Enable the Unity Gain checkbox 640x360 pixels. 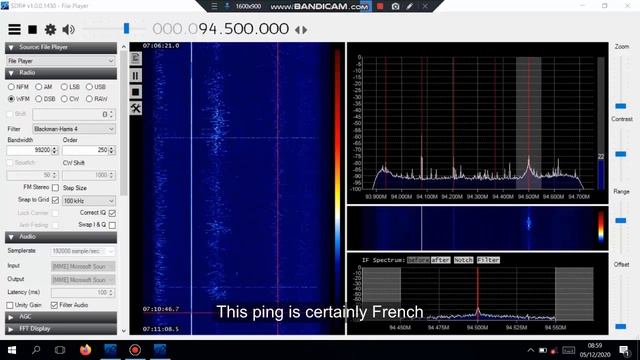pos(10,305)
